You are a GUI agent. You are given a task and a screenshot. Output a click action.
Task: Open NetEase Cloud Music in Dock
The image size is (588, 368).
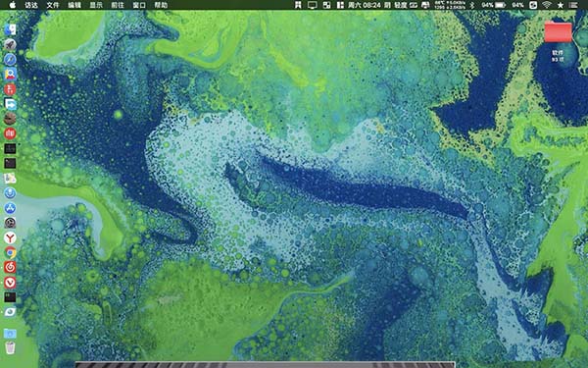(10, 267)
